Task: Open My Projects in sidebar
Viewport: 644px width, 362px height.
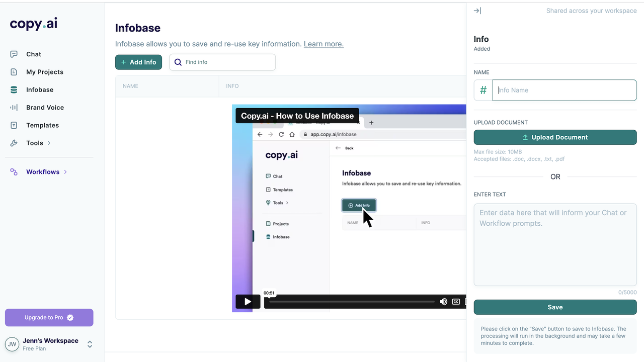Action: coord(44,72)
